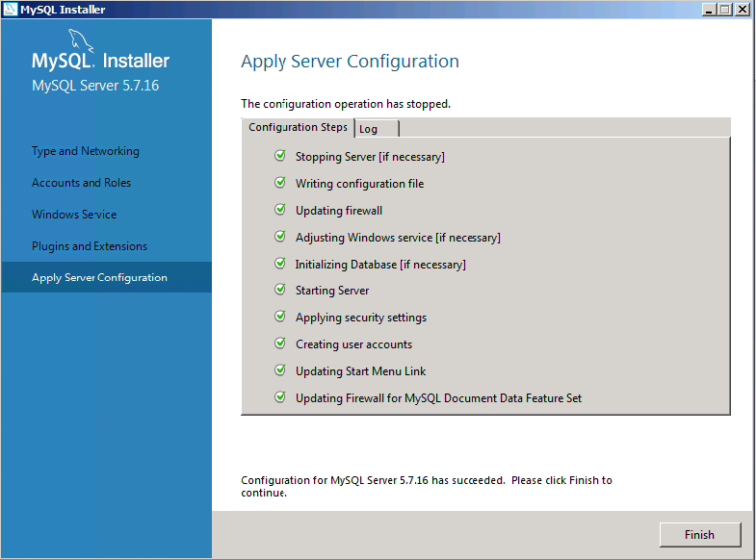The height and width of the screenshot is (560, 756).
Task: Click 'Creating user accounts' step text
Action: [353, 344]
